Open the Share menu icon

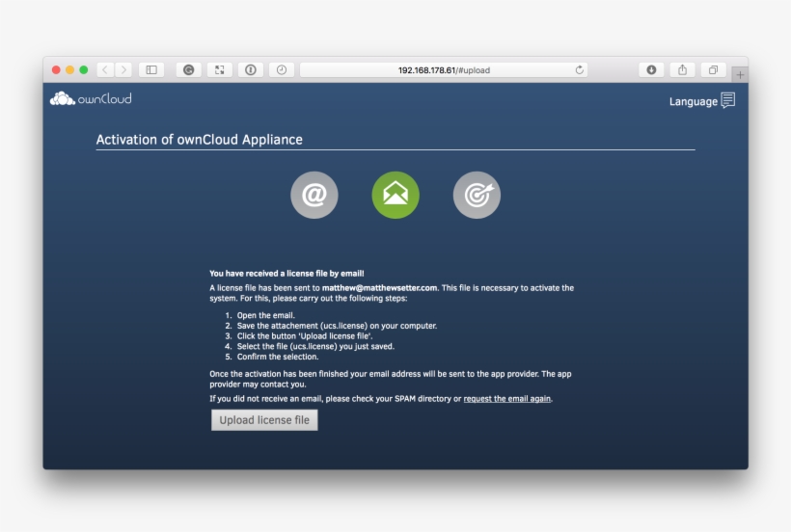pyautogui.click(x=683, y=70)
